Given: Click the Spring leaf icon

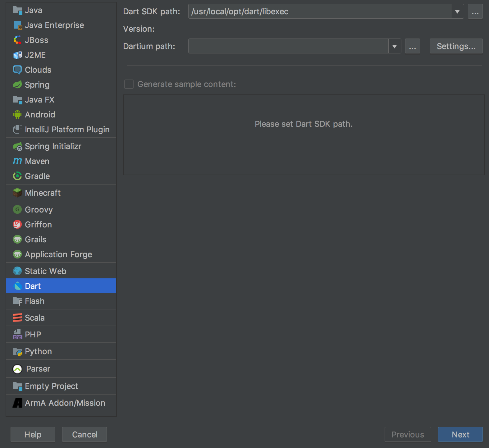Looking at the screenshot, I should [17, 85].
